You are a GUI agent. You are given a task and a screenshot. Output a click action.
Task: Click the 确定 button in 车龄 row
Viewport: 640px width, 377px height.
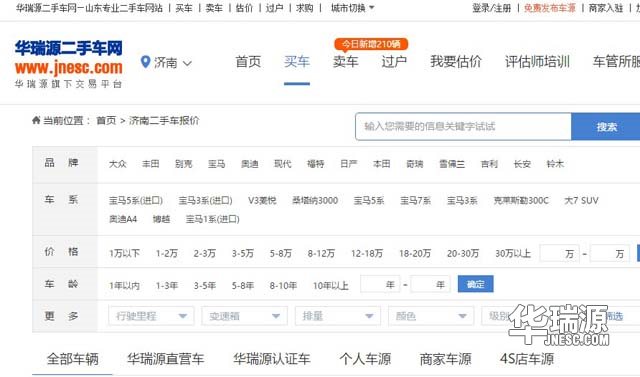tap(476, 284)
